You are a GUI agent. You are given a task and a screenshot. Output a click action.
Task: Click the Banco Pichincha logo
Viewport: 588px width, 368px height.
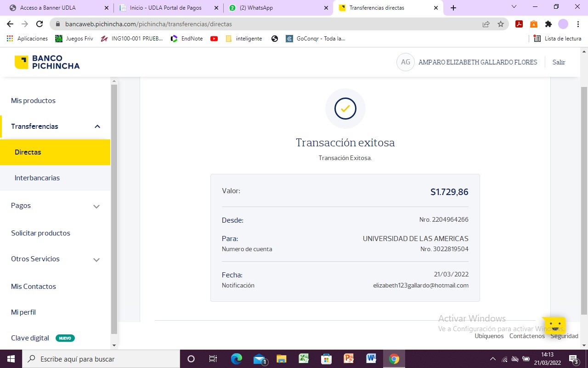[x=47, y=62]
